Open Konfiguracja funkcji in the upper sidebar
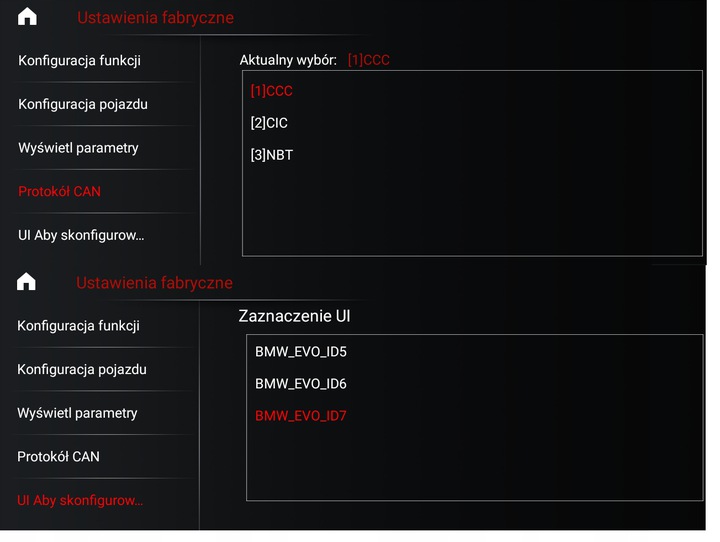This screenshot has height=542, width=720. (x=79, y=60)
